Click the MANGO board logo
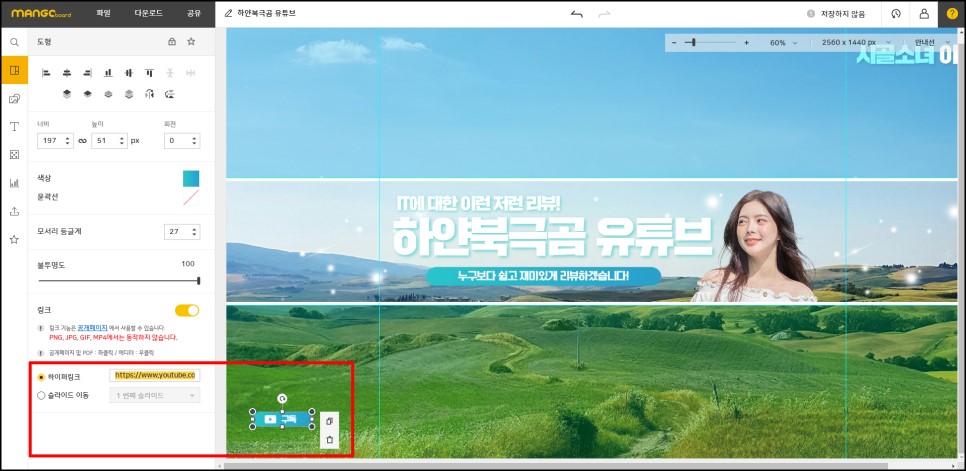Image resolution: width=966 pixels, height=471 pixels. click(41, 13)
